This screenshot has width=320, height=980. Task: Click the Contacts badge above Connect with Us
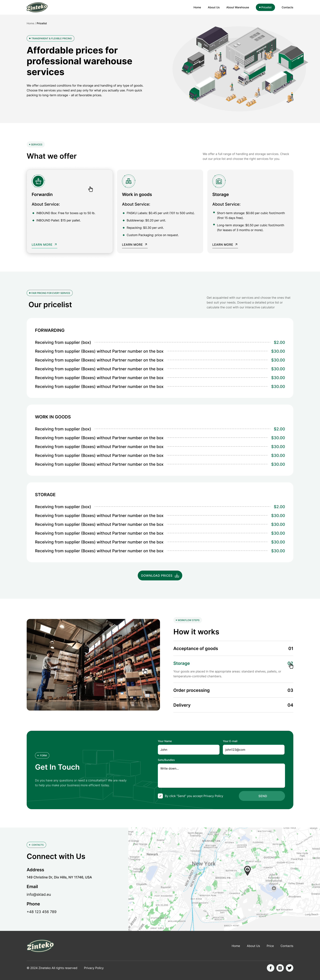tap(36, 845)
